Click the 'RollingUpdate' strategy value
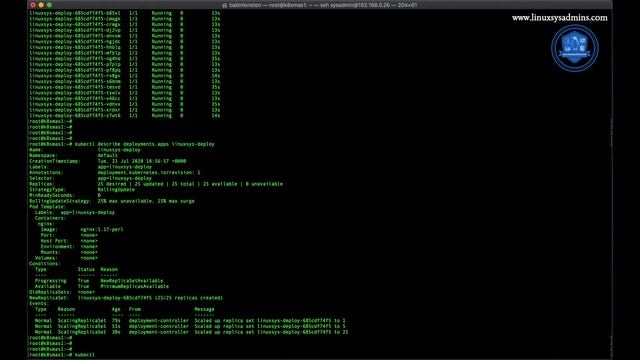The image size is (640, 360). (x=116, y=190)
